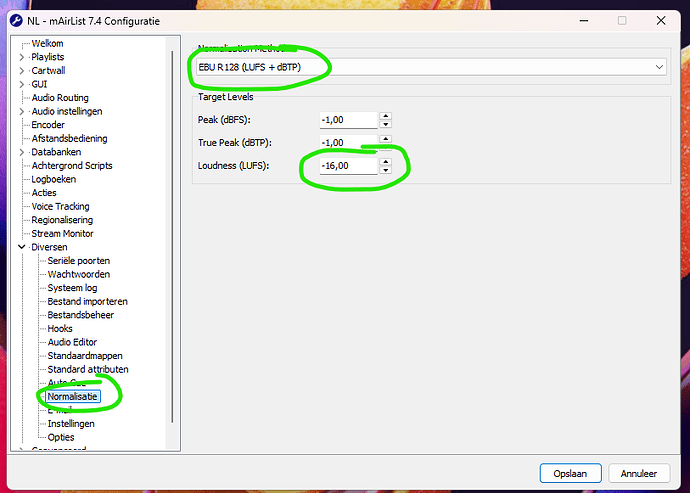Expand the Audio instellingen node

coord(22,112)
